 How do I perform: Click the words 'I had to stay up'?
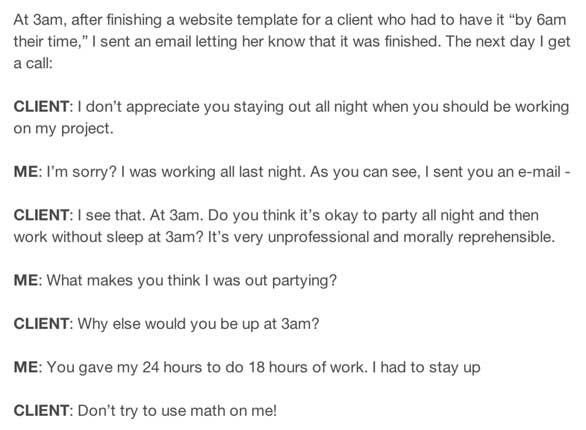point(426,368)
